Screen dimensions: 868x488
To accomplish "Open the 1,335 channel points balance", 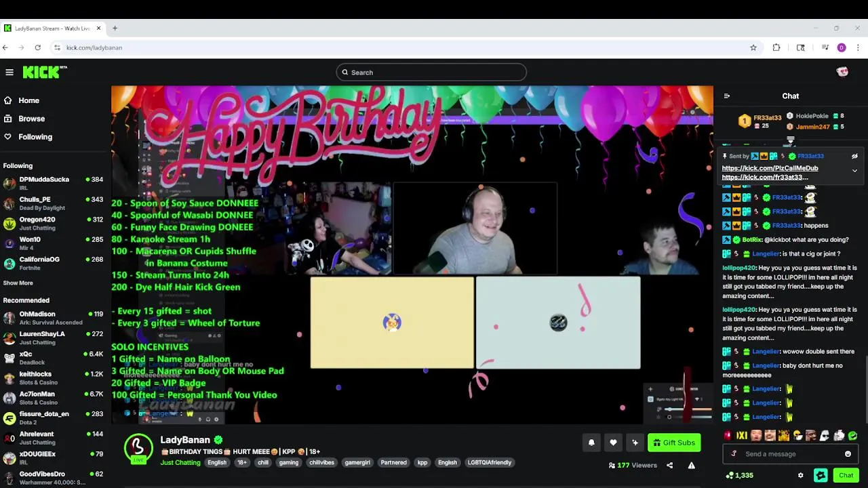I will 739,476.
